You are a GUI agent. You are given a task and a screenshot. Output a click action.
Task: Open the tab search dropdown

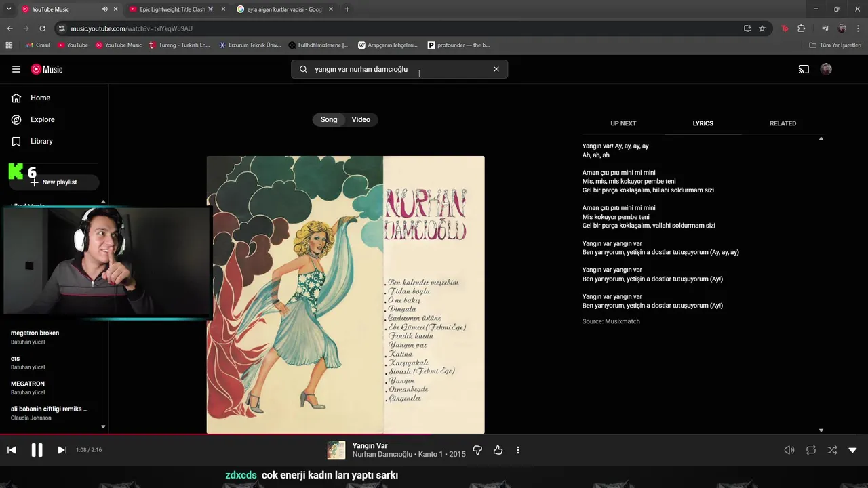pos(9,9)
